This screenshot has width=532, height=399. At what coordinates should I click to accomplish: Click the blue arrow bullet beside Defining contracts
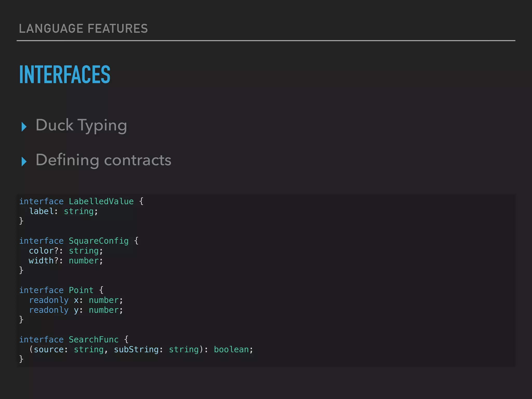[24, 161]
